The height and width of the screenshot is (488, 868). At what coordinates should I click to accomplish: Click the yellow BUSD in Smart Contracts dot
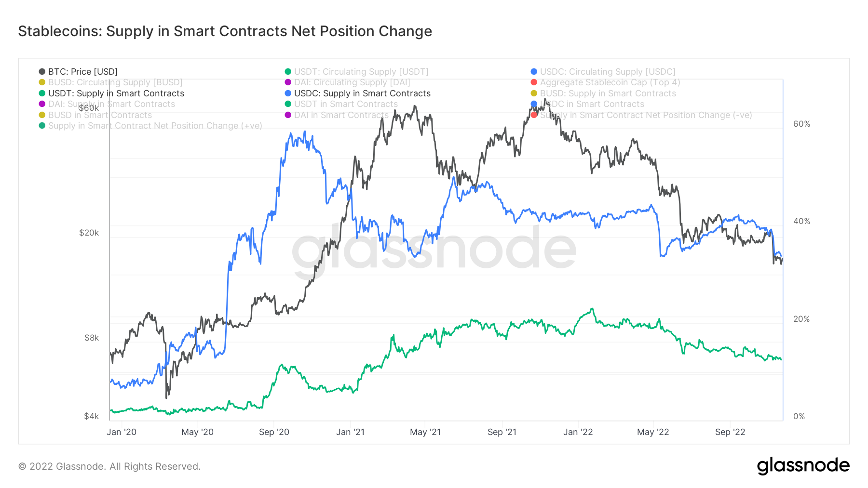pos(42,115)
